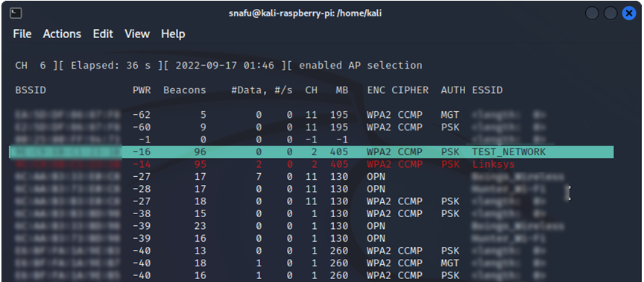Click the CH 6 indicator
The height and width of the screenshot is (282, 644).
pos(31,66)
